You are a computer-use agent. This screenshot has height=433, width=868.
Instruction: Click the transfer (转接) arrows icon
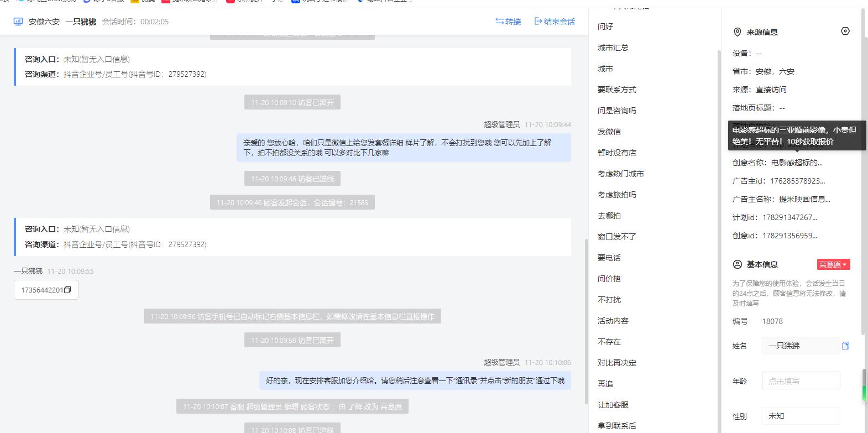coord(499,22)
